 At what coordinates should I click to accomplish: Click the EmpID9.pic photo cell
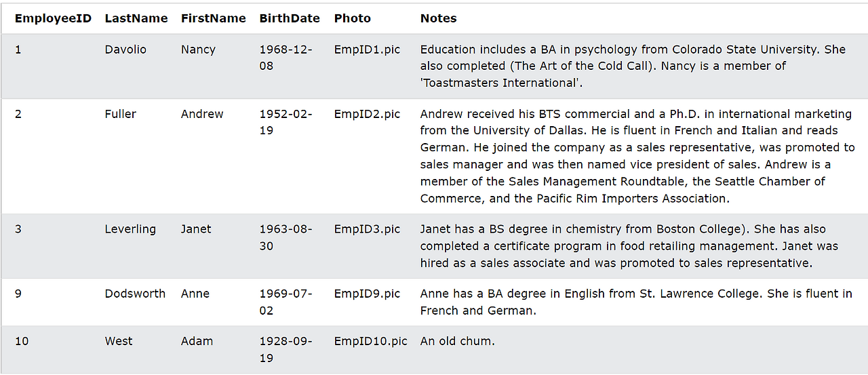tap(367, 294)
